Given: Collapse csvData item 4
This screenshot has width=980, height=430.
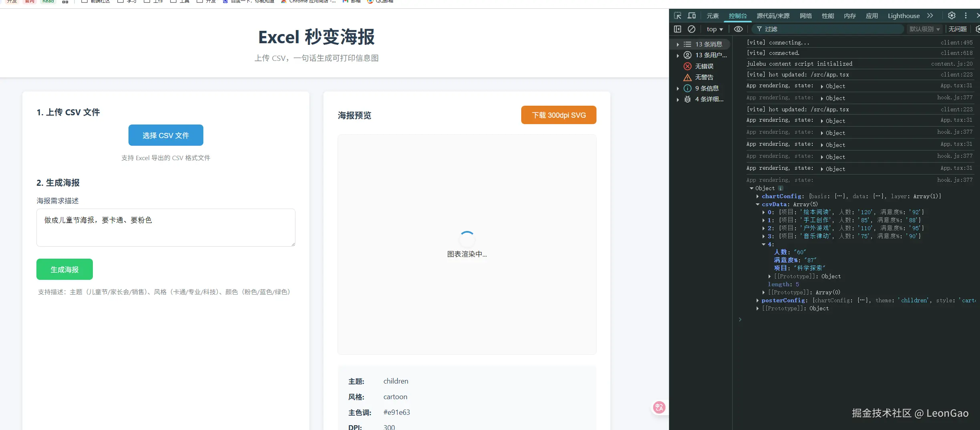Looking at the screenshot, I should [x=763, y=244].
